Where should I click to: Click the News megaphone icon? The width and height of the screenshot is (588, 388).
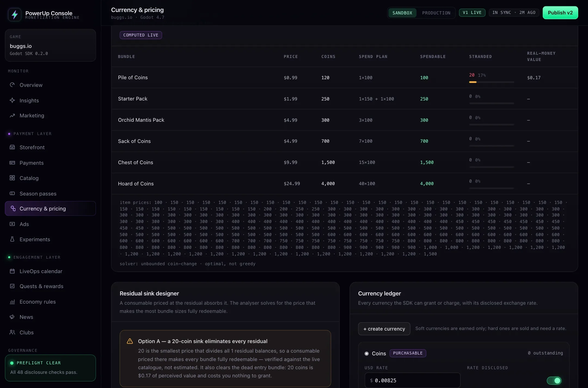pos(12,317)
